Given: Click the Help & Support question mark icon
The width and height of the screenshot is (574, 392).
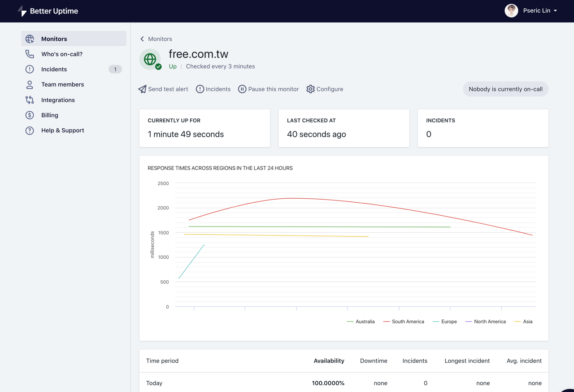Looking at the screenshot, I should point(30,131).
